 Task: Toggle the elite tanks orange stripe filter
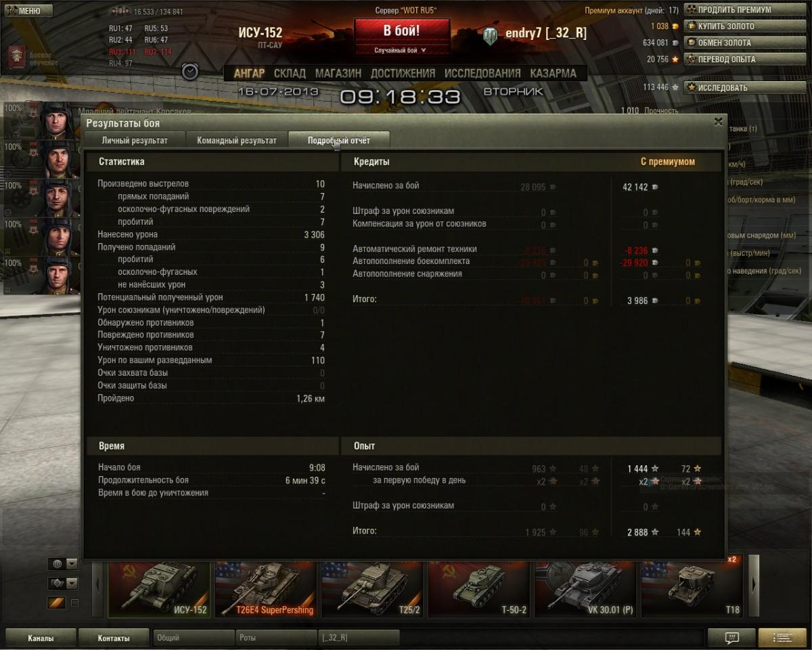[55, 603]
